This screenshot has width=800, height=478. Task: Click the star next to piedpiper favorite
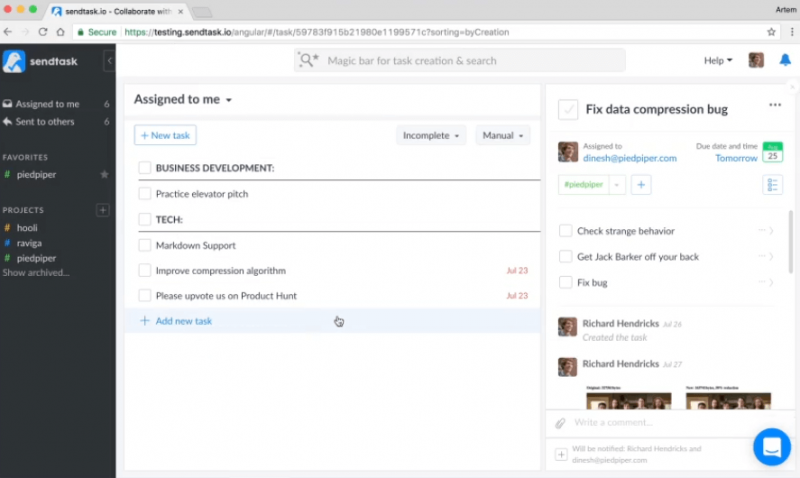pos(104,174)
